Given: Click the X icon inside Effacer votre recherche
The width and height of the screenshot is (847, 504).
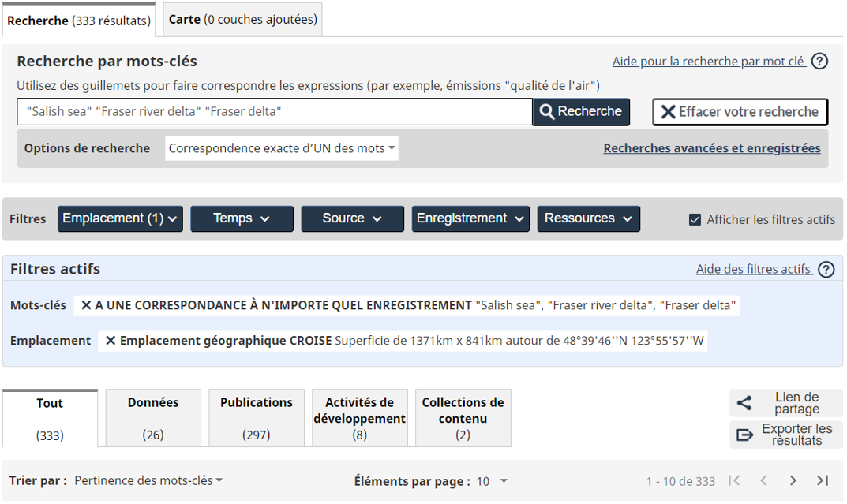Looking at the screenshot, I should point(667,111).
